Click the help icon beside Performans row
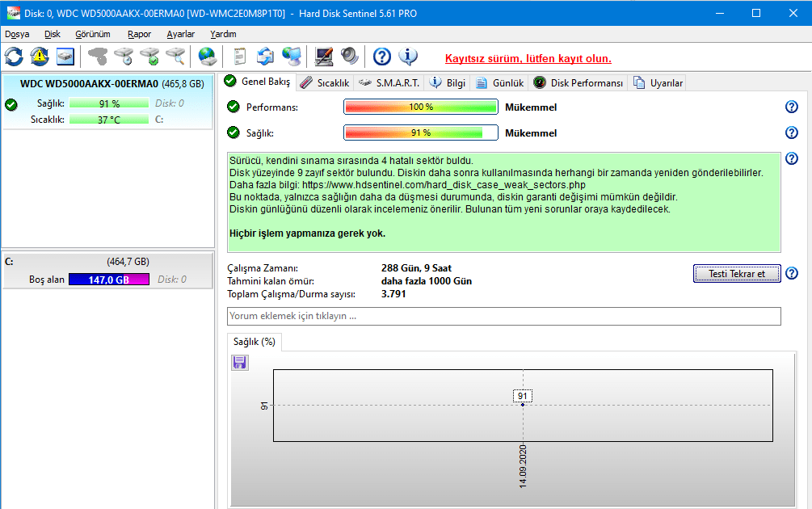 click(x=792, y=107)
